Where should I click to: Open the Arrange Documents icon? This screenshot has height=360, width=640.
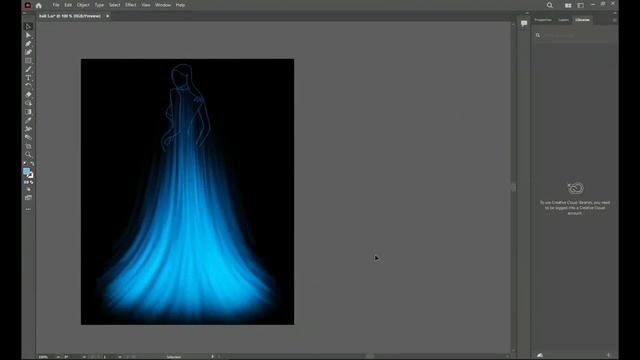click(x=568, y=5)
